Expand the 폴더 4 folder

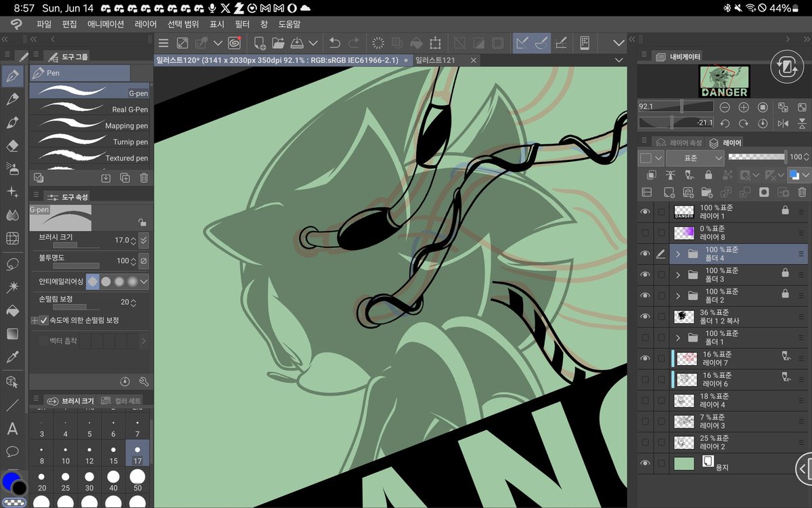(677, 254)
